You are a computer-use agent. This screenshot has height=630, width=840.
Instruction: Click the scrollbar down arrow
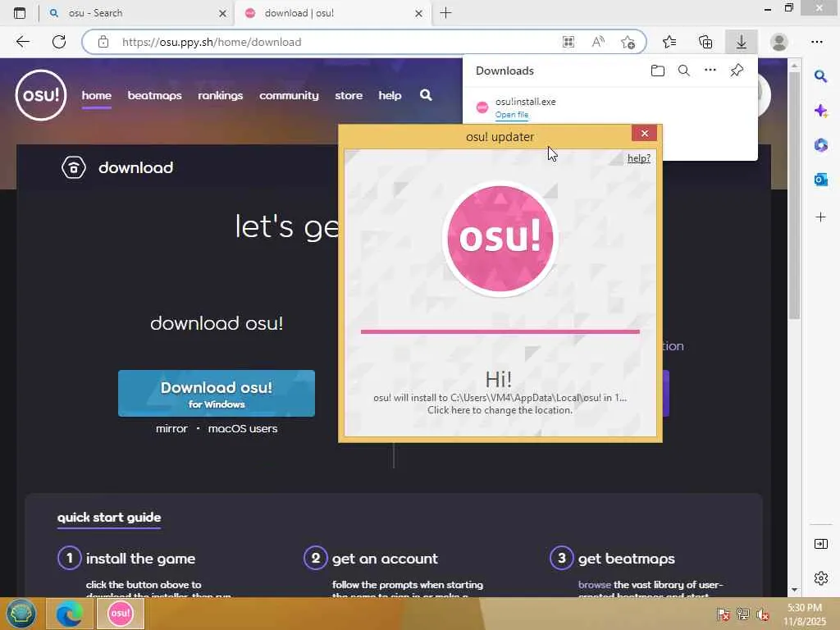[794, 590]
